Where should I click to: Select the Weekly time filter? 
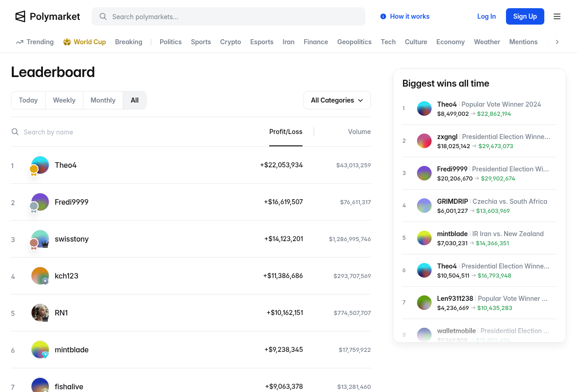[64, 100]
